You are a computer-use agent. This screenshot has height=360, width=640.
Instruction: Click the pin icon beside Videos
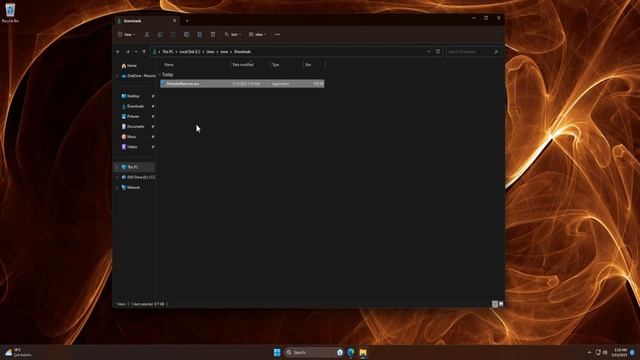pos(153,147)
